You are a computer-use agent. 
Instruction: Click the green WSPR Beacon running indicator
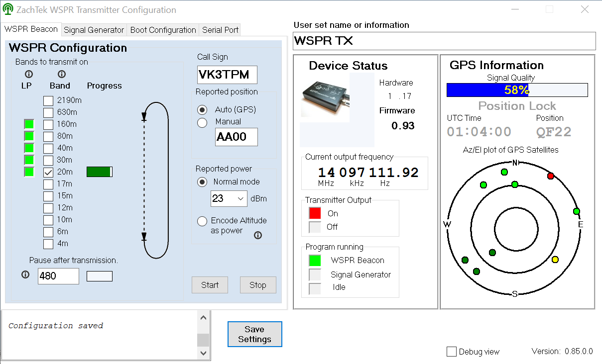tap(315, 260)
